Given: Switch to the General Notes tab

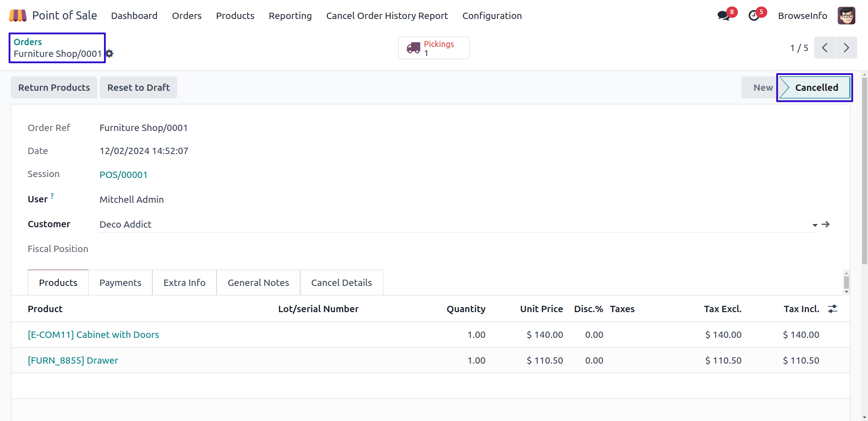Looking at the screenshot, I should (x=258, y=283).
